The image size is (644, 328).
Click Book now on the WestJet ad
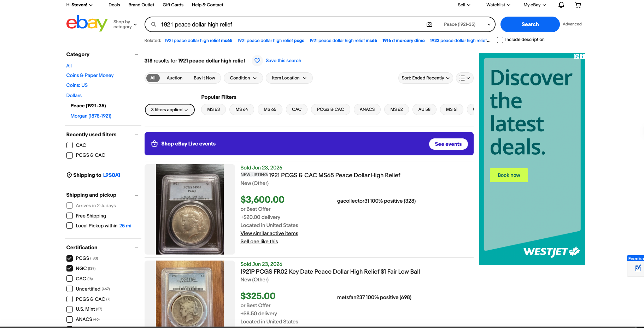pos(509,175)
